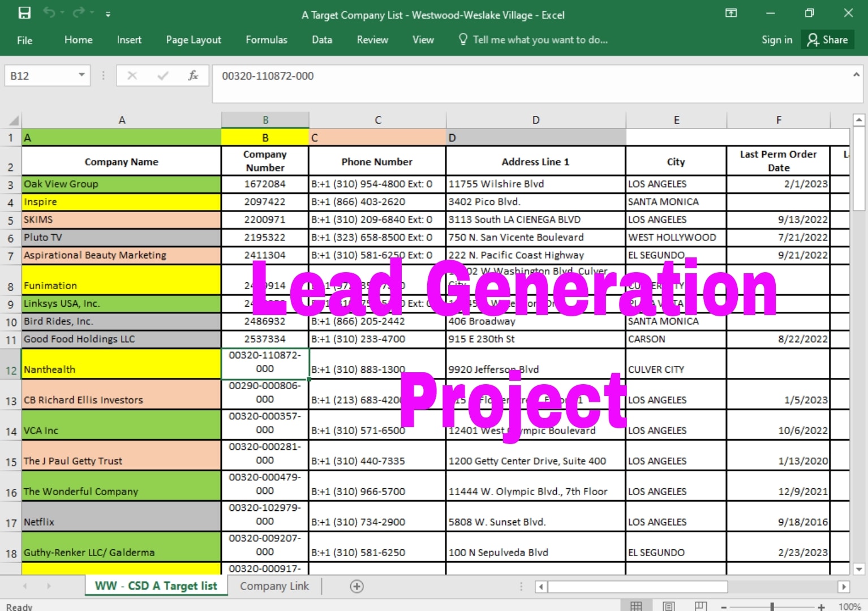Screen dimensions: 868x611
Task: Click the Undo arrow icon
Action: click(49, 13)
